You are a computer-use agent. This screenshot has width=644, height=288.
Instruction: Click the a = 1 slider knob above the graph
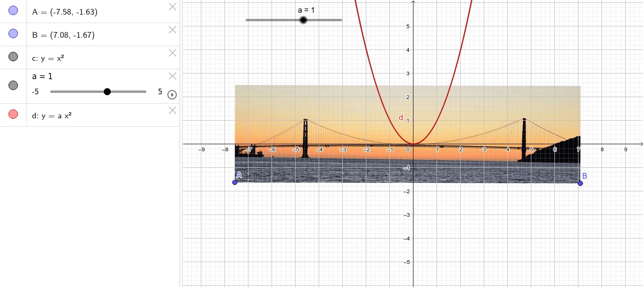(x=303, y=20)
